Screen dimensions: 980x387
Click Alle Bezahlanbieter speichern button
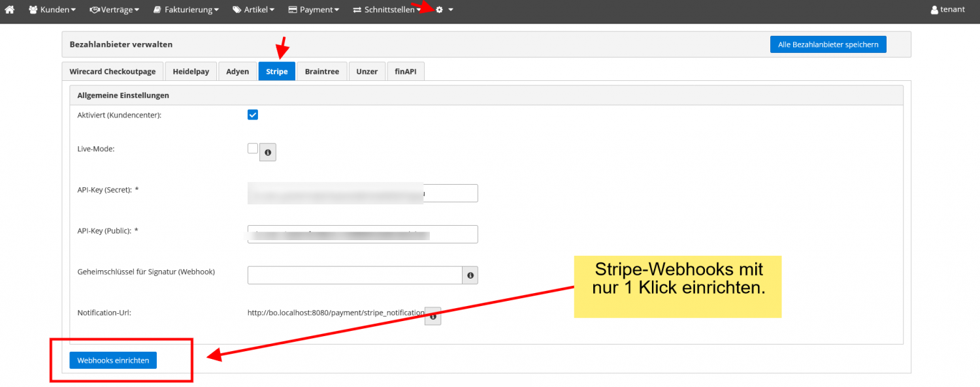pyautogui.click(x=828, y=44)
